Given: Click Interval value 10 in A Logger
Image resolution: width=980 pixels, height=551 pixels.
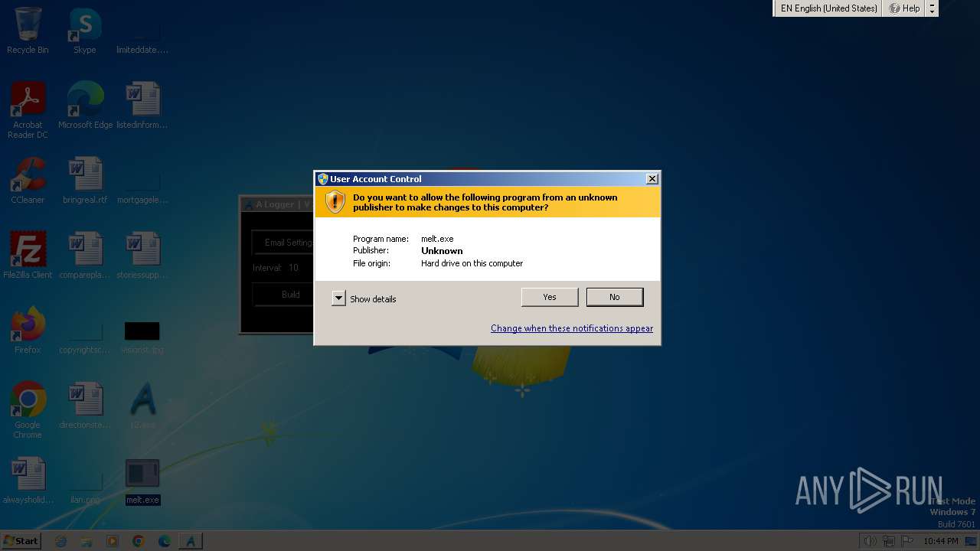Looking at the screenshot, I should (293, 268).
